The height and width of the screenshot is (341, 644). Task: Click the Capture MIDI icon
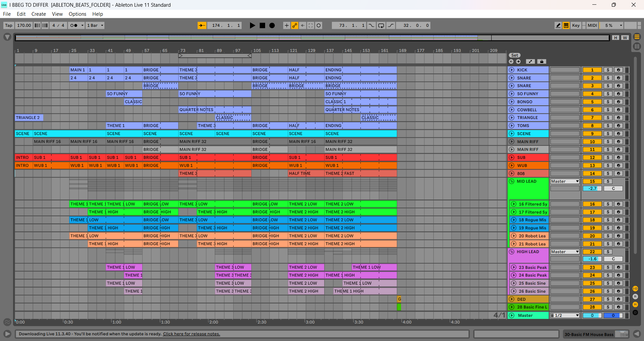point(311,25)
